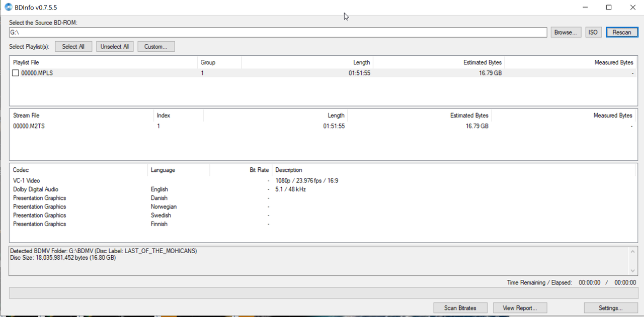The height and width of the screenshot is (317, 644).
Task: Click the Language column header
Action: click(x=179, y=170)
